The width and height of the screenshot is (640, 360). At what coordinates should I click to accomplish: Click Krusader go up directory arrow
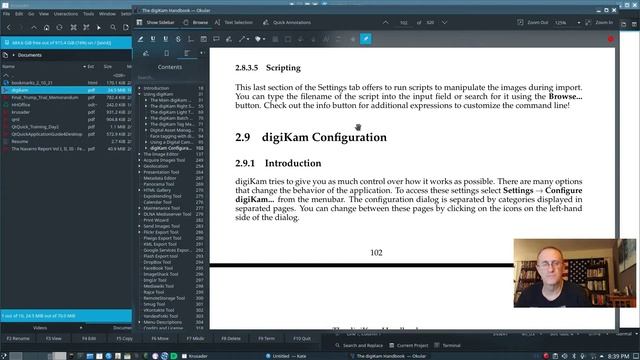pyautogui.click(x=34, y=27)
